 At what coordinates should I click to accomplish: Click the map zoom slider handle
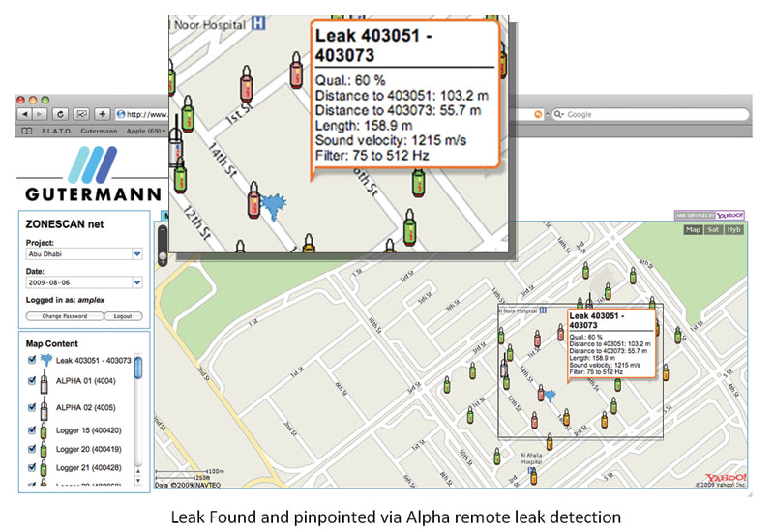coord(163,257)
